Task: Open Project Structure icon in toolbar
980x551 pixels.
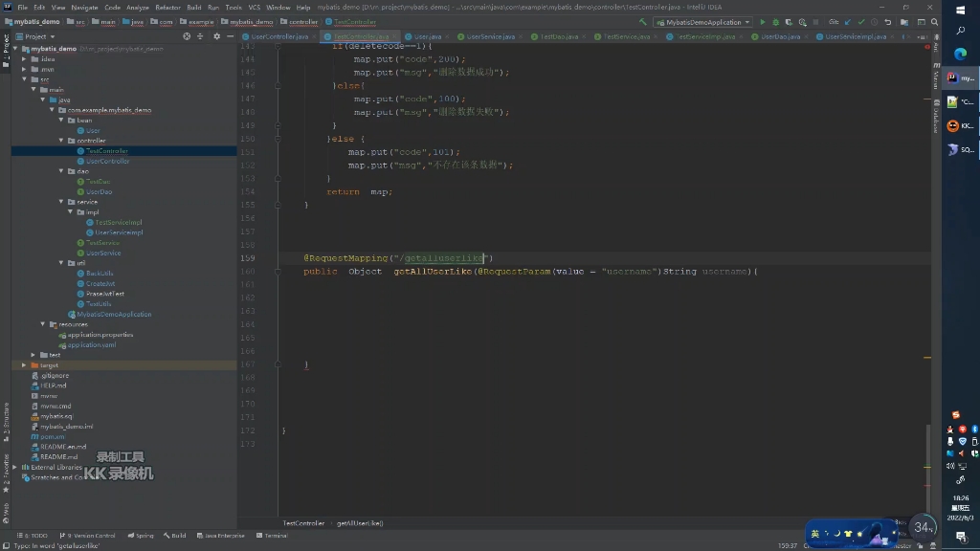Action: tap(904, 22)
